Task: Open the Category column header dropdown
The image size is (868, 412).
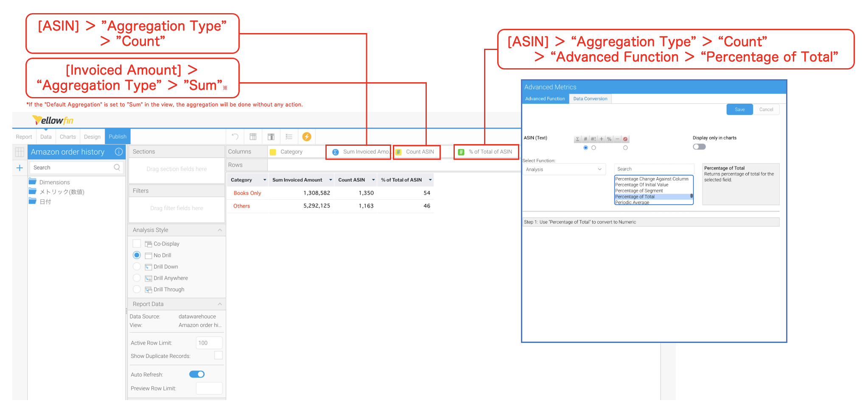Action: [x=265, y=180]
